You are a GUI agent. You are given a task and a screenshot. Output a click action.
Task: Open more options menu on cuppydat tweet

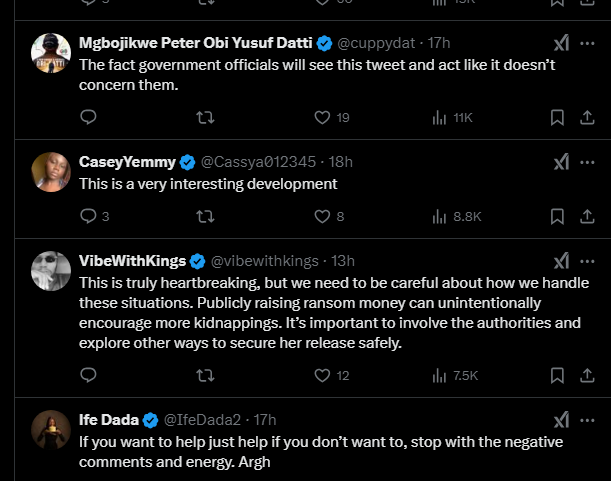pyautogui.click(x=588, y=43)
